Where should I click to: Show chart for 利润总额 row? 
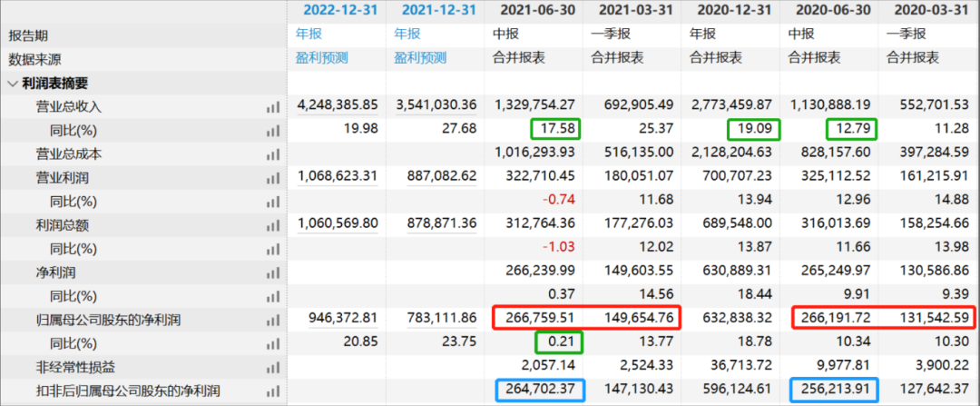pos(272,225)
